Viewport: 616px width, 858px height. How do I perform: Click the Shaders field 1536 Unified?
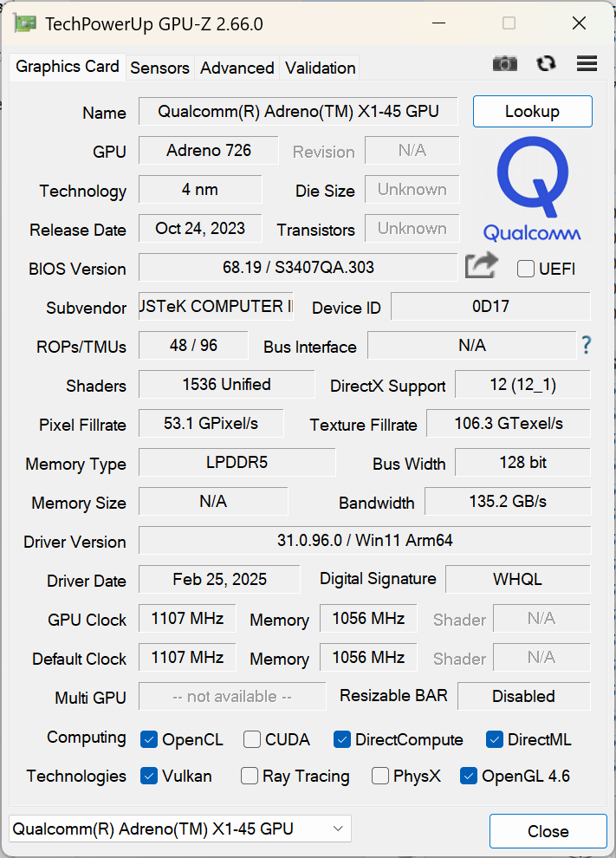226,384
